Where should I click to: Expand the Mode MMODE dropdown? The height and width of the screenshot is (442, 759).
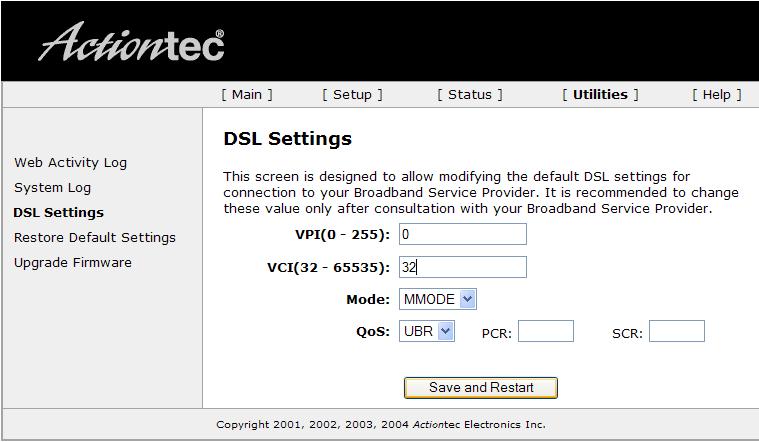[438, 299]
